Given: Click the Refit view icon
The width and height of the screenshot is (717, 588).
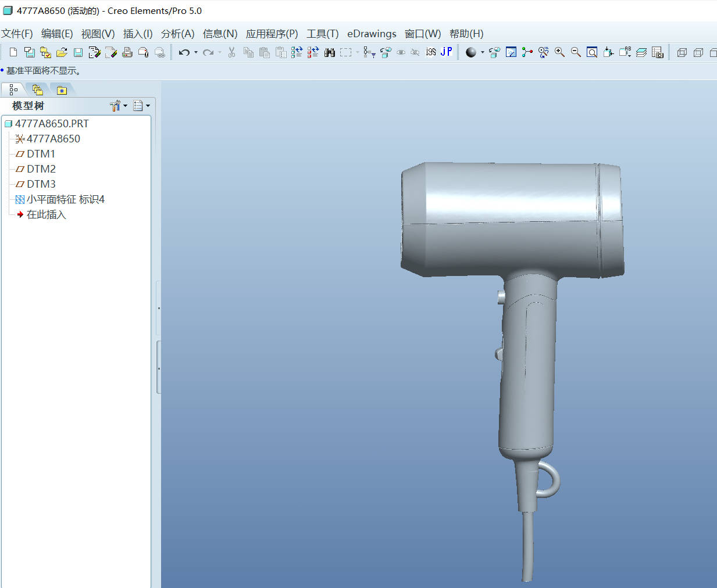Looking at the screenshot, I should [x=592, y=52].
